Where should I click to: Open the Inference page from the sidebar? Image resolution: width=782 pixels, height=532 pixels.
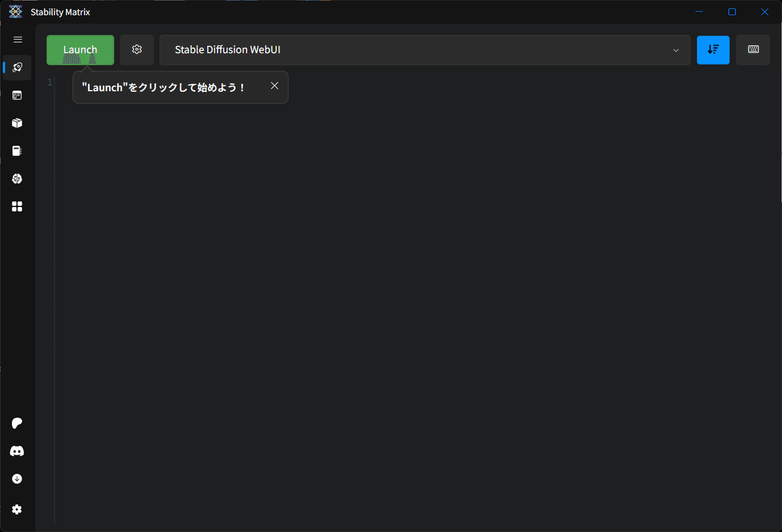pyautogui.click(x=17, y=95)
